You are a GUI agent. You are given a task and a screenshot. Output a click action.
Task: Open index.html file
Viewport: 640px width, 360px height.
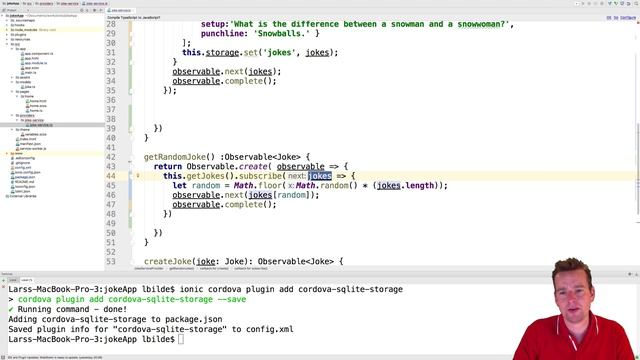click(26, 139)
